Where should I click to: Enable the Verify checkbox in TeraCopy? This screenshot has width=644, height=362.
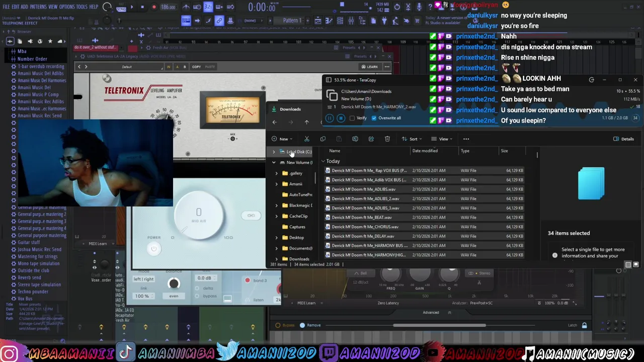[352, 118]
